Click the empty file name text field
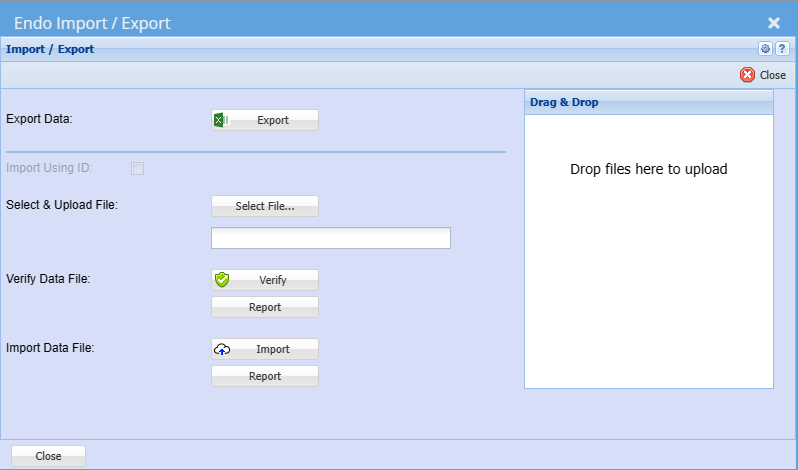The width and height of the screenshot is (798, 470). (330, 238)
